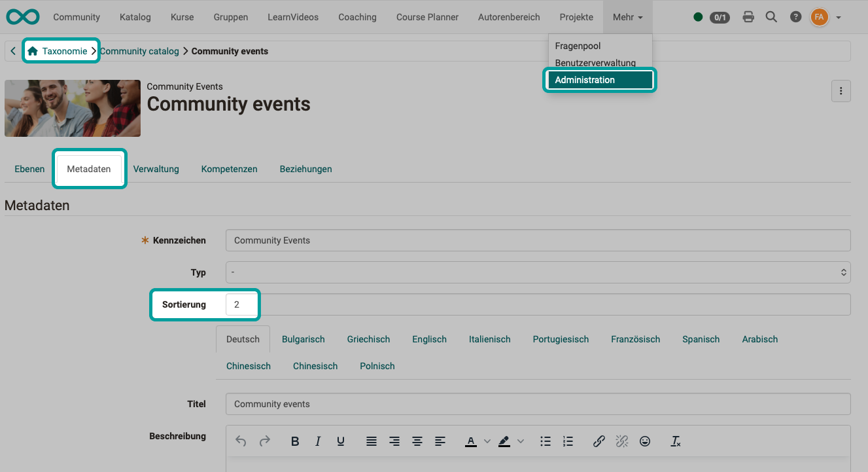Screen dimensions: 868x472
Task: Insert an emoji into the description
Action: pyautogui.click(x=645, y=441)
